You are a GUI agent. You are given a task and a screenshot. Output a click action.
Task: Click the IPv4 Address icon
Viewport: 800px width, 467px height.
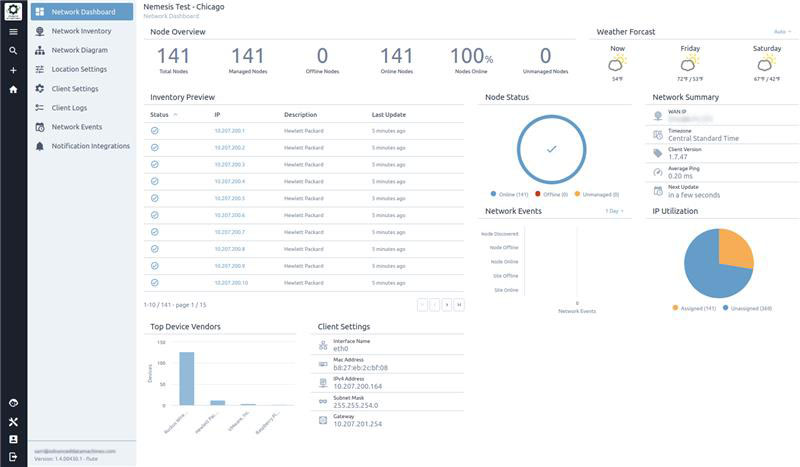(323, 383)
